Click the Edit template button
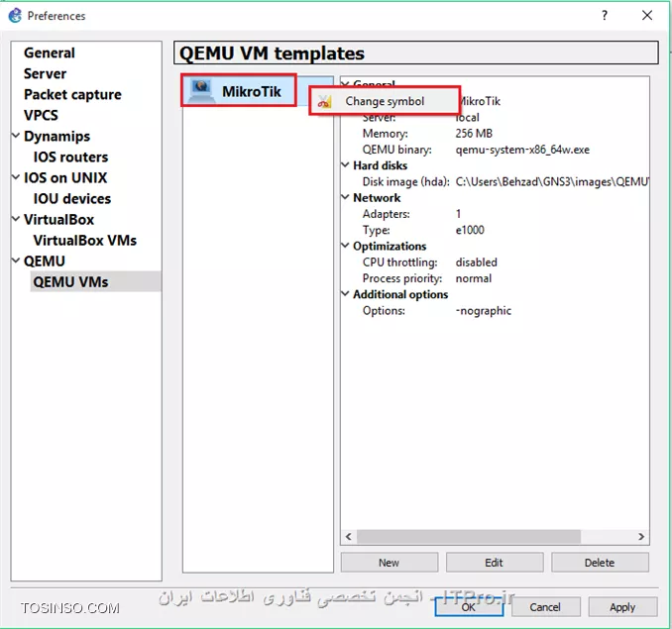This screenshot has width=672, height=629. click(x=495, y=563)
